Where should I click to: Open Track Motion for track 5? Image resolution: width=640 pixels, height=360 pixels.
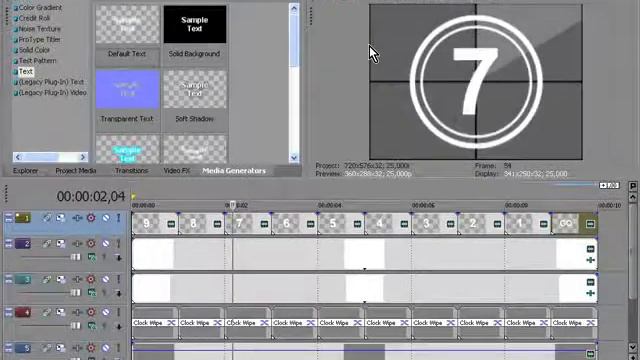tap(60, 348)
